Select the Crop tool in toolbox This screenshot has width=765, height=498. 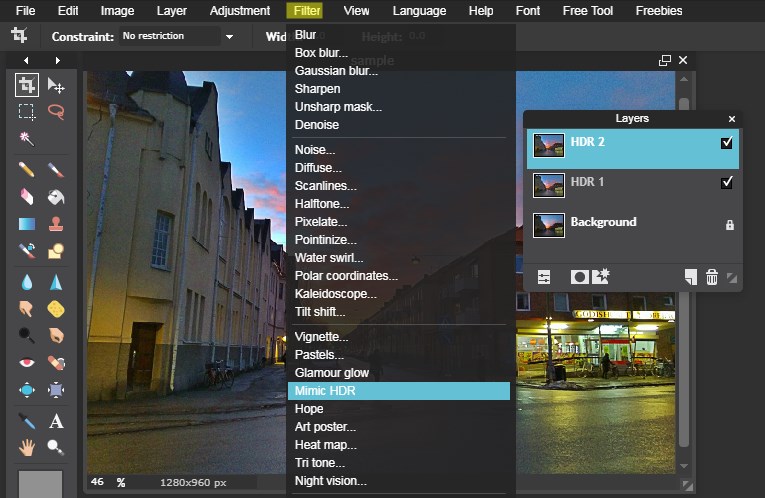[x=27, y=85]
